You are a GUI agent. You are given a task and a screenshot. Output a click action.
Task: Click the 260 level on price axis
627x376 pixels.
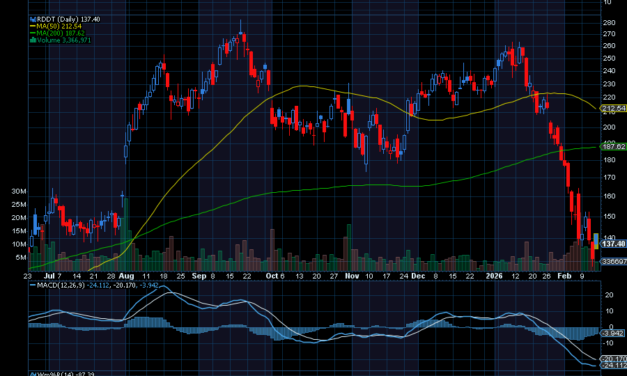coord(609,46)
